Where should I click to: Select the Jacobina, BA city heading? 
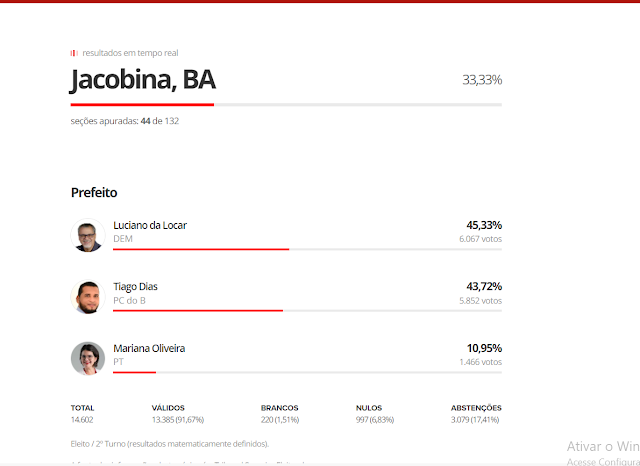143,80
